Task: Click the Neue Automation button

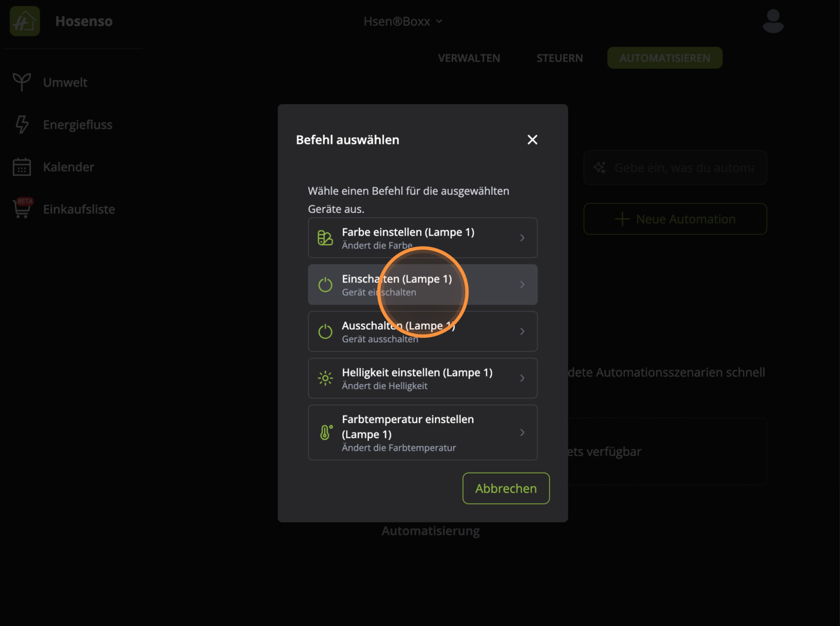Action: tap(675, 219)
